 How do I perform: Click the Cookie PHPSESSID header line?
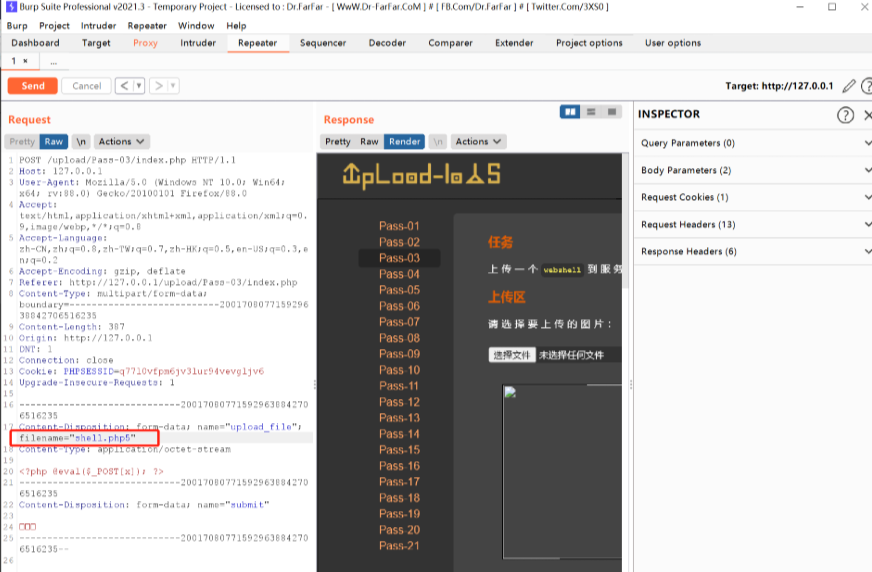141,371
